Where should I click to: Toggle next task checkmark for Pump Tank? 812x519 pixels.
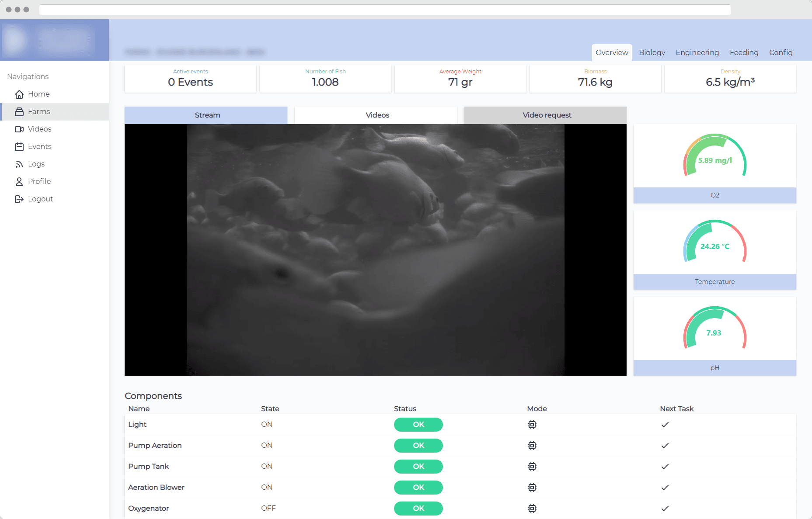pyautogui.click(x=665, y=466)
